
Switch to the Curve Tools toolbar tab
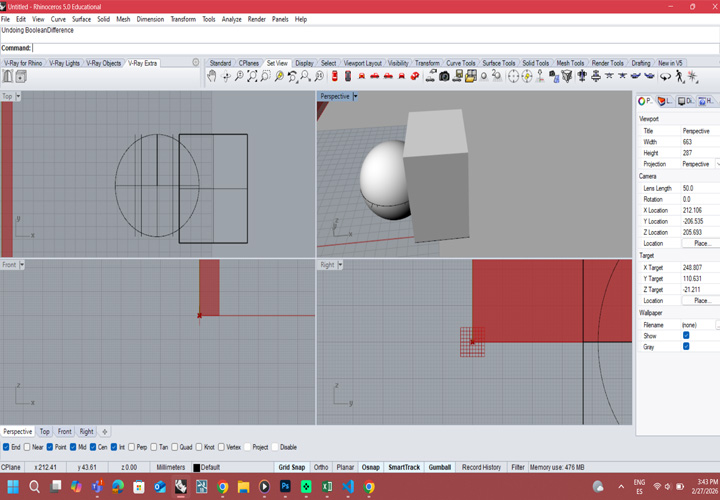[x=460, y=63]
